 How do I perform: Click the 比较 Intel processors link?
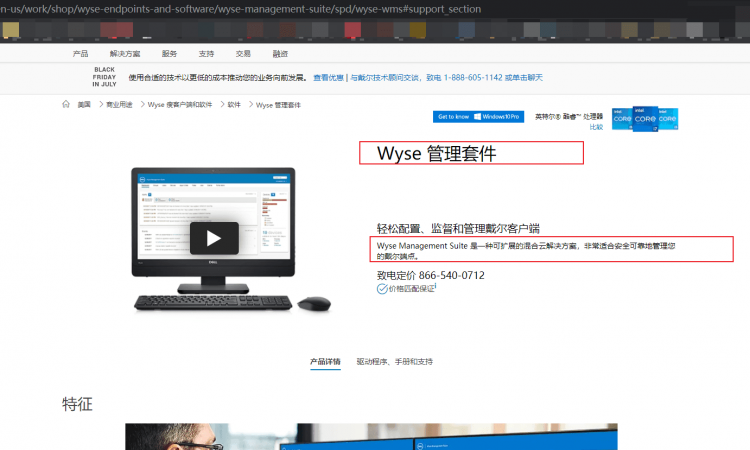click(x=596, y=127)
